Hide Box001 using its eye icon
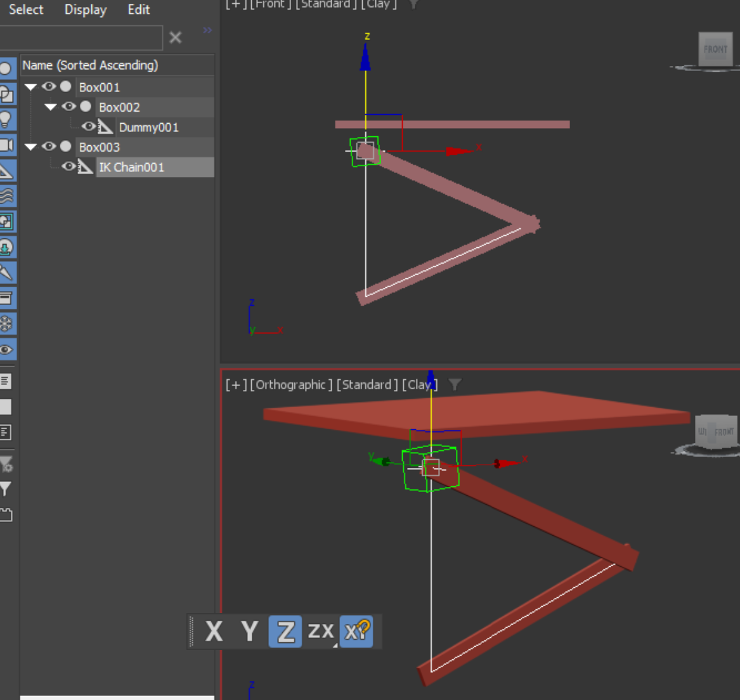 [49, 86]
